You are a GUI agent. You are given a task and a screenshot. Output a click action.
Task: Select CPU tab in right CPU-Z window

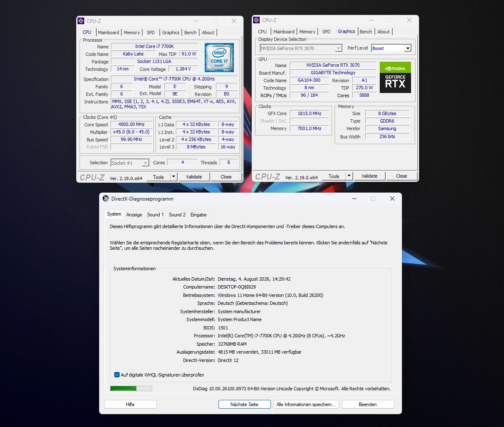pyautogui.click(x=263, y=32)
